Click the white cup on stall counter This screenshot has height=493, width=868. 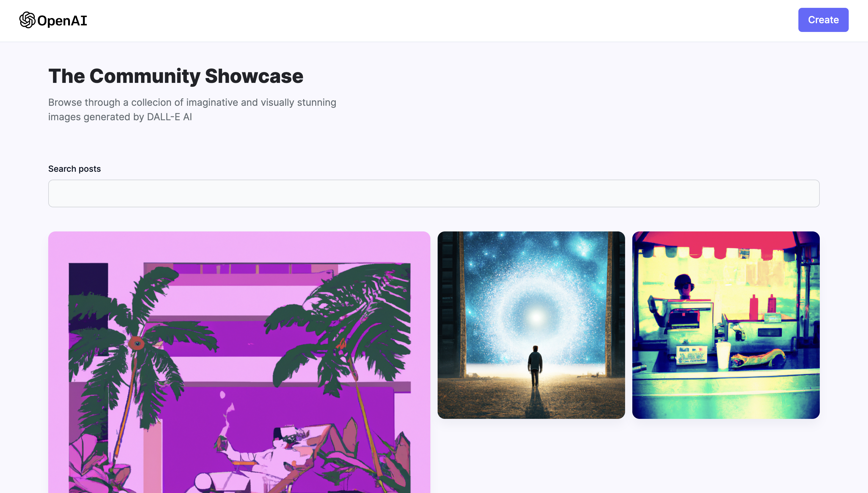tap(723, 355)
